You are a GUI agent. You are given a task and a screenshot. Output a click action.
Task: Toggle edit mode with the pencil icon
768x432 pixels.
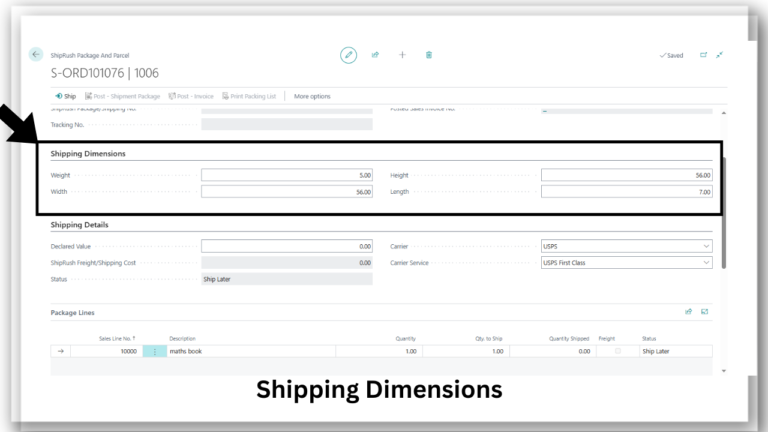coord(348,55)
